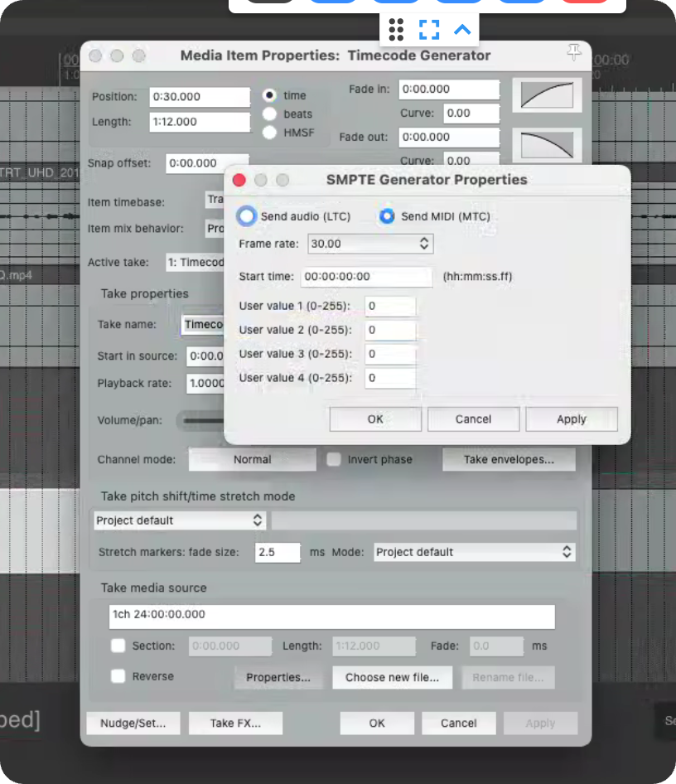Screen dimensions: 676x784
Task: Open the Item timebase dropdown
Action: (215, 200)
